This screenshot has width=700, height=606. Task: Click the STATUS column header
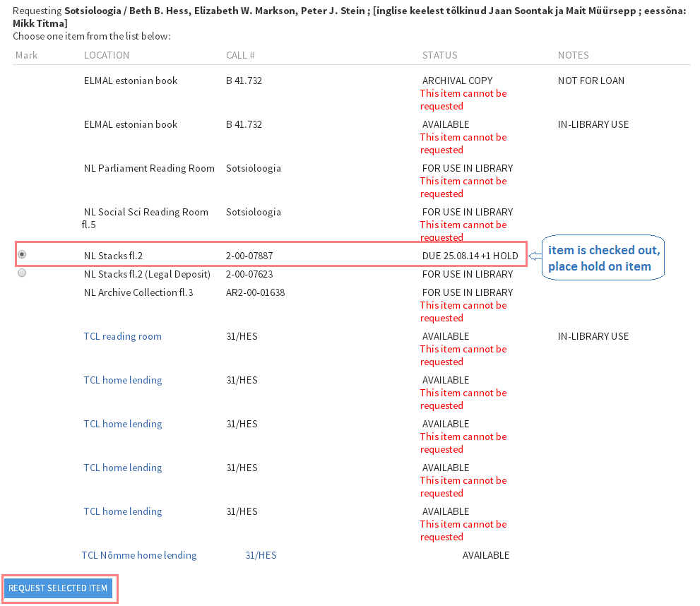[440, 55]
